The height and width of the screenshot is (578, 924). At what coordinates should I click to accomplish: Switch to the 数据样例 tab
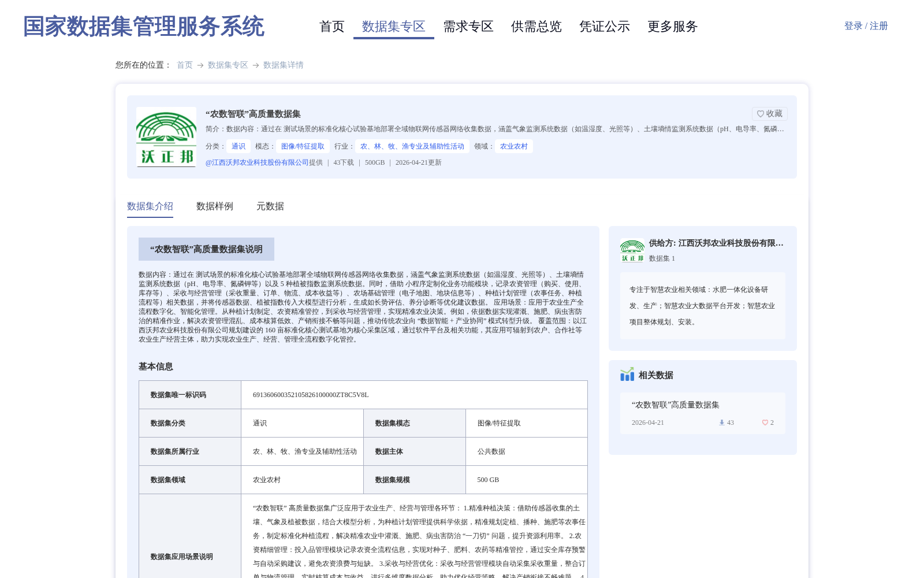coord(215,206)
